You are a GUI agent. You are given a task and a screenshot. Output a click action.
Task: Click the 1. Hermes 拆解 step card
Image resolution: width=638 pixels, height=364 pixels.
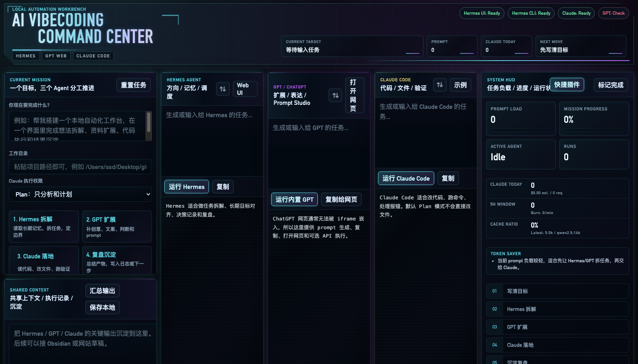coord(44,226)
